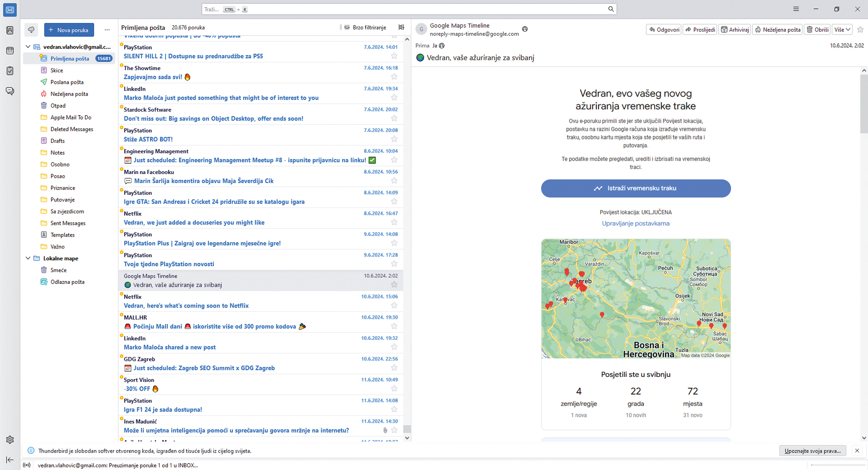Viewport: 868px width, 470px height.
Task: Star The Showtime message
Action: pos(394,77)
